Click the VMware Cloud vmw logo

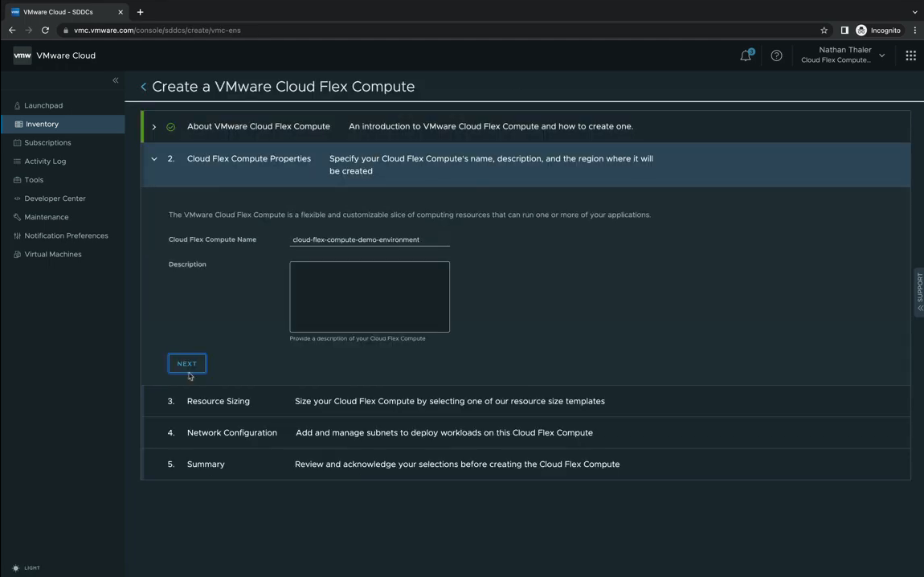click(22, 55)
